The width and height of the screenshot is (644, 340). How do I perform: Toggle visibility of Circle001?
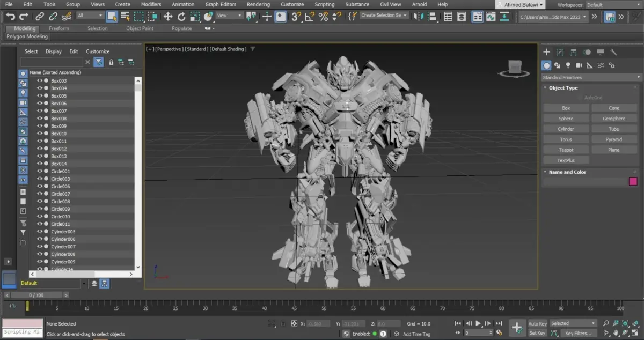pyautogui.click(x=39, y=171)
